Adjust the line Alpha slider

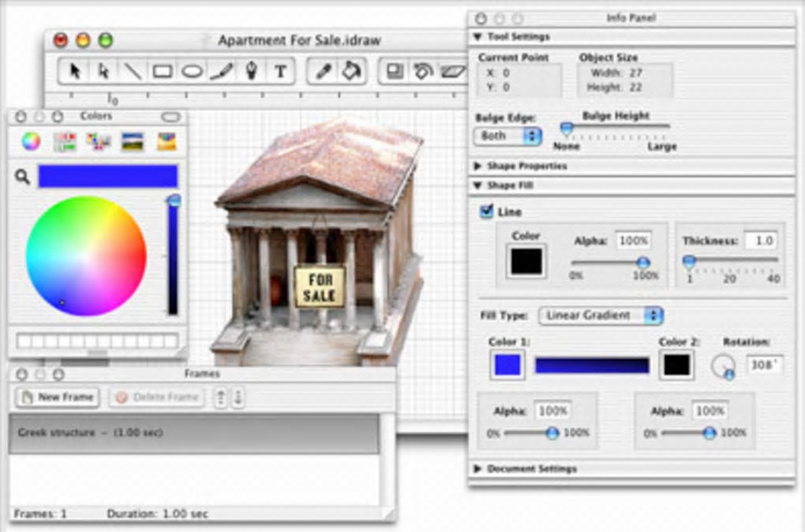pos(642,263)
